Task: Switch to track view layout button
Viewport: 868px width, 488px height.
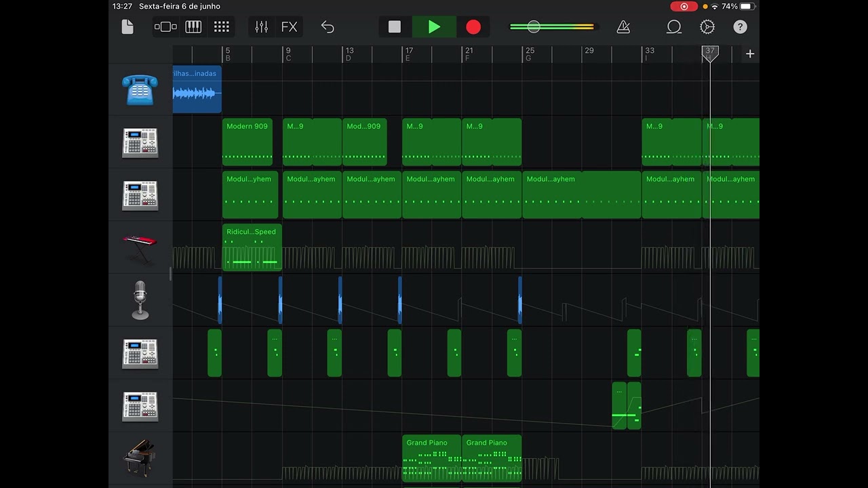Action: point(165,27)
